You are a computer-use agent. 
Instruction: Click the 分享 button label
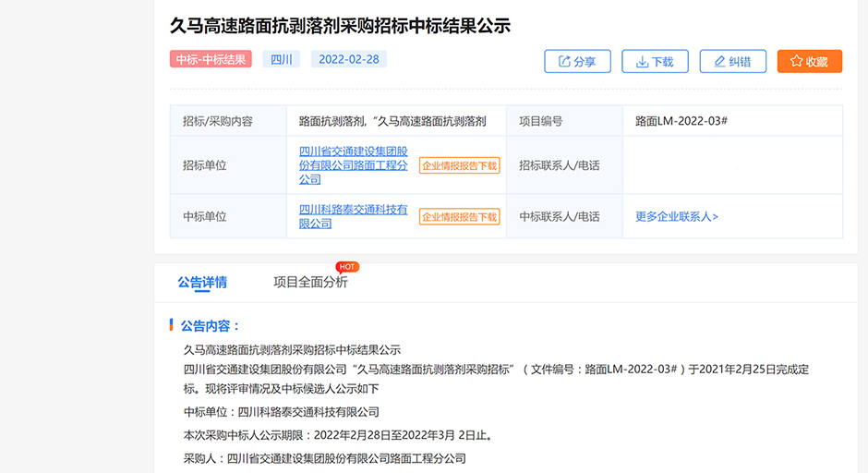coord(585,62)
